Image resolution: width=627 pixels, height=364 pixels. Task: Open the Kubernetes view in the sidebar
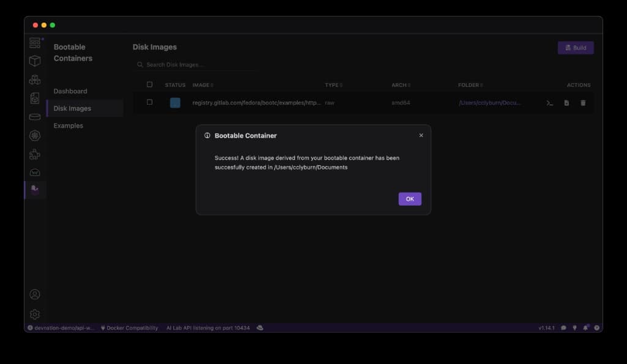(x=35, y=136)
